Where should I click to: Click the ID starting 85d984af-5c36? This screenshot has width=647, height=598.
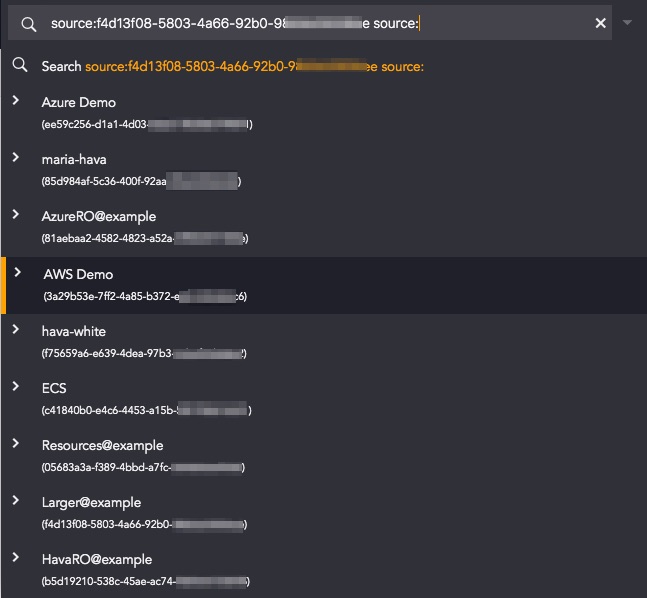(x=141, y=181)
